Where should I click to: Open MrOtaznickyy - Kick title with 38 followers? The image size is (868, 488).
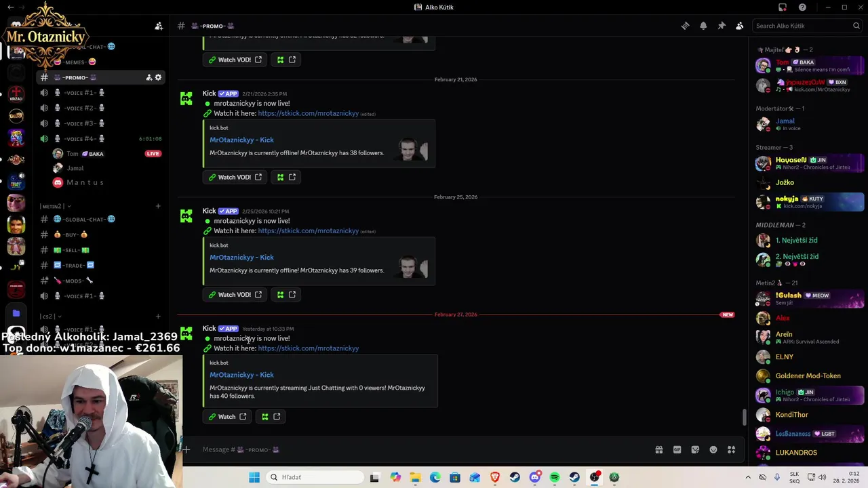[x=241, y=140]
